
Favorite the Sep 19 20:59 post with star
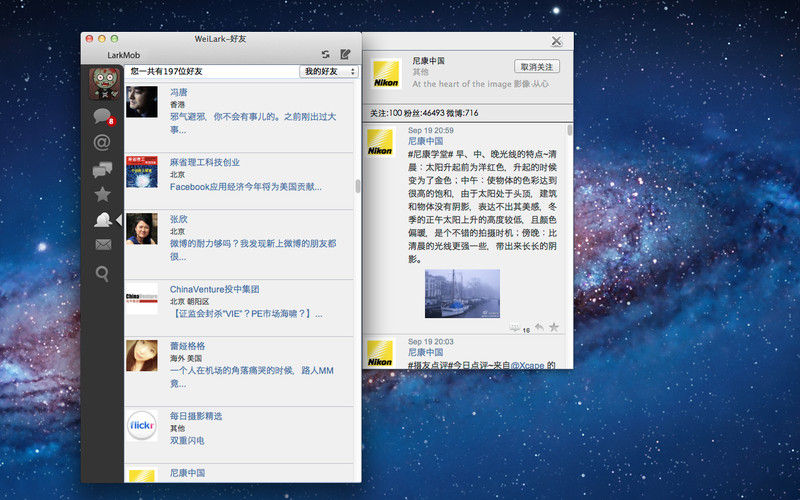click(554, 327)
